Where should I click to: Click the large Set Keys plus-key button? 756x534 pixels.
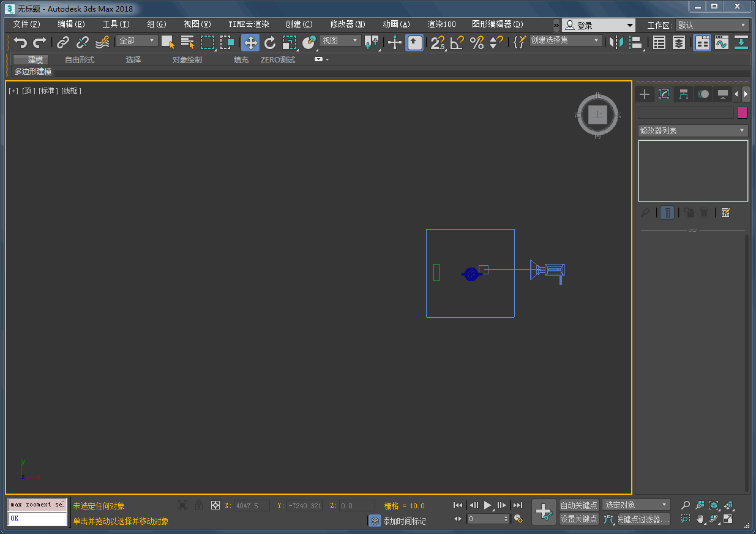(544, 511)
